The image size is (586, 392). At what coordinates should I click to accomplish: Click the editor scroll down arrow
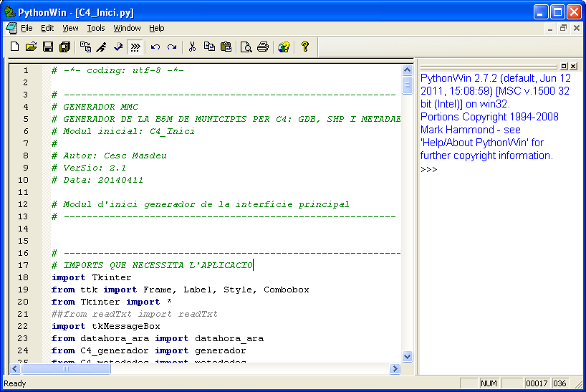pyautogui.click(x=407, y=356)
